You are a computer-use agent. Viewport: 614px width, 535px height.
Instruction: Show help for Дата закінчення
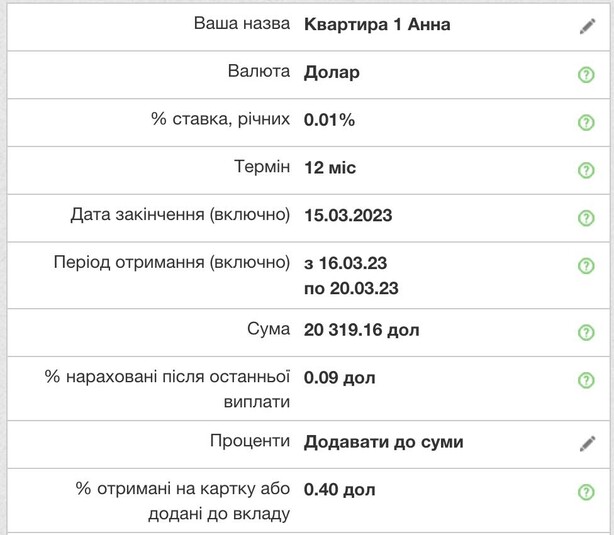587,218
